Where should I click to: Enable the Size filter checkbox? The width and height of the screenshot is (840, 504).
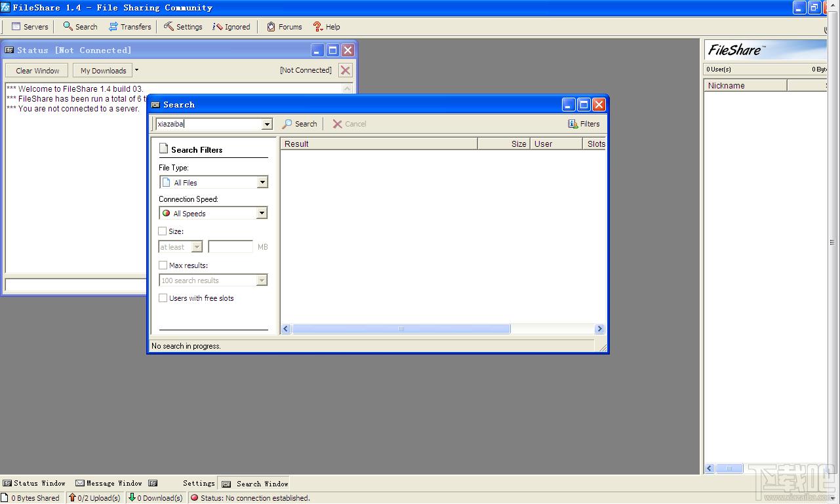tap(163, 231)
